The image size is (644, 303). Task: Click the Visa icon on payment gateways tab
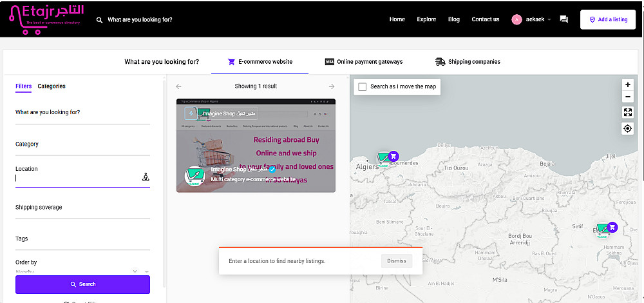(x=329, y=62)
